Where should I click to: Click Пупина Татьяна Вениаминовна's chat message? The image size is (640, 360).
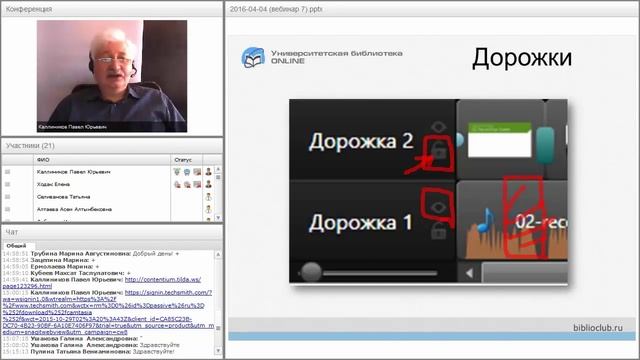click(x=89, y=351)
